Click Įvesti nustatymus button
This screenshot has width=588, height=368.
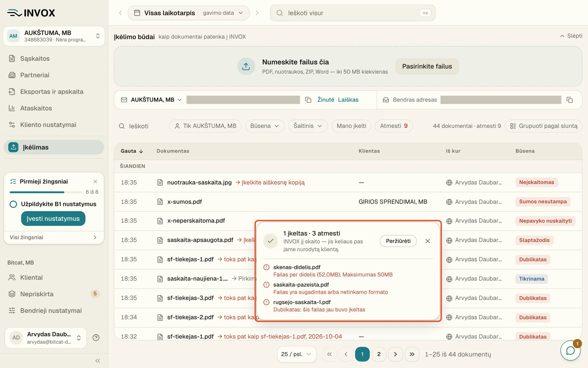[x=53, y=218]
